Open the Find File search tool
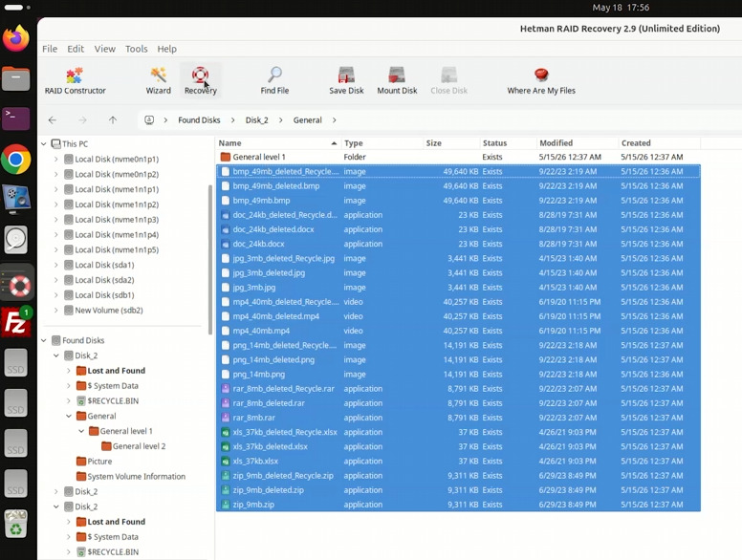Screen dimensions: 742x560 [x=274, y=81]
